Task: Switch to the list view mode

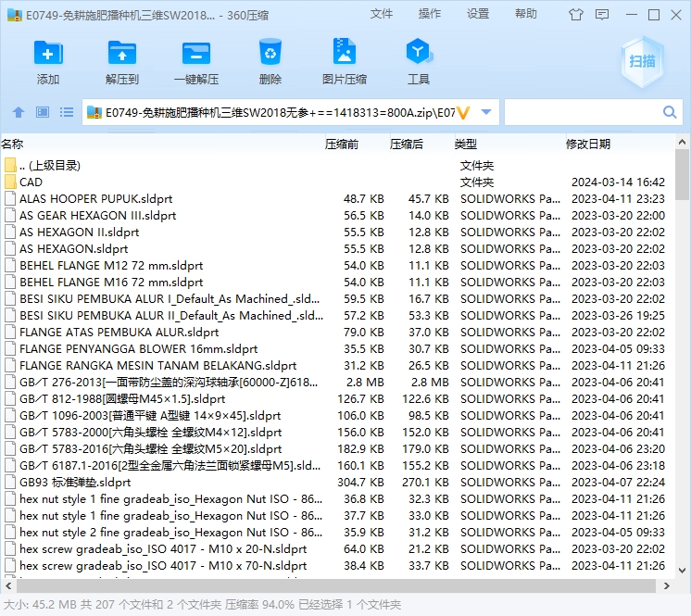Action: coord(67,112)
